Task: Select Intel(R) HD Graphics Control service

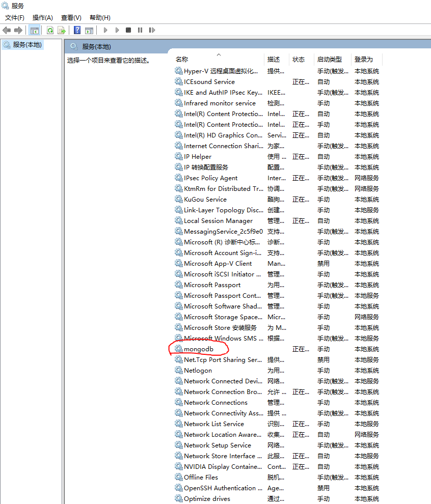Action: [277, 135]
